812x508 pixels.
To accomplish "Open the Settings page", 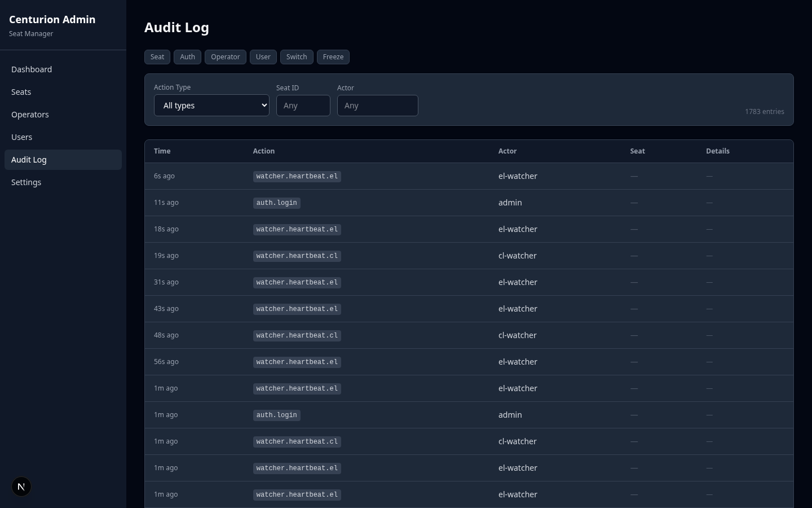I will 26,182.
